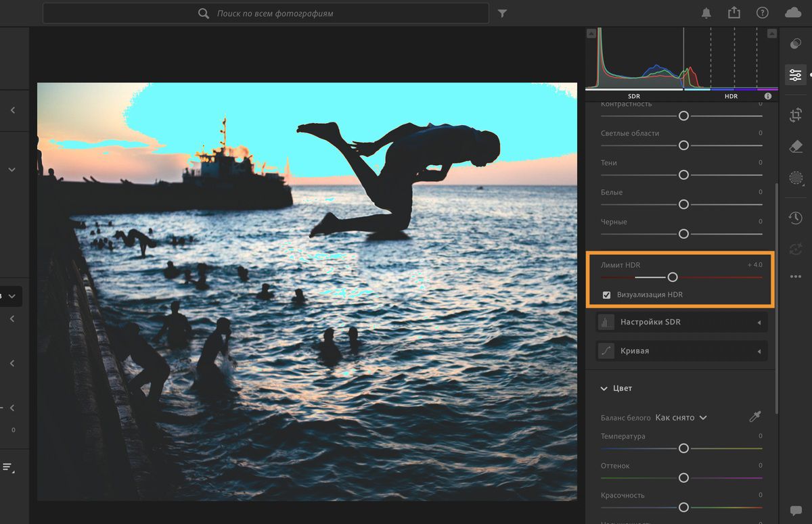
Task: Toggle highlight clipping indicator on histogram
Action: [771, 33]
